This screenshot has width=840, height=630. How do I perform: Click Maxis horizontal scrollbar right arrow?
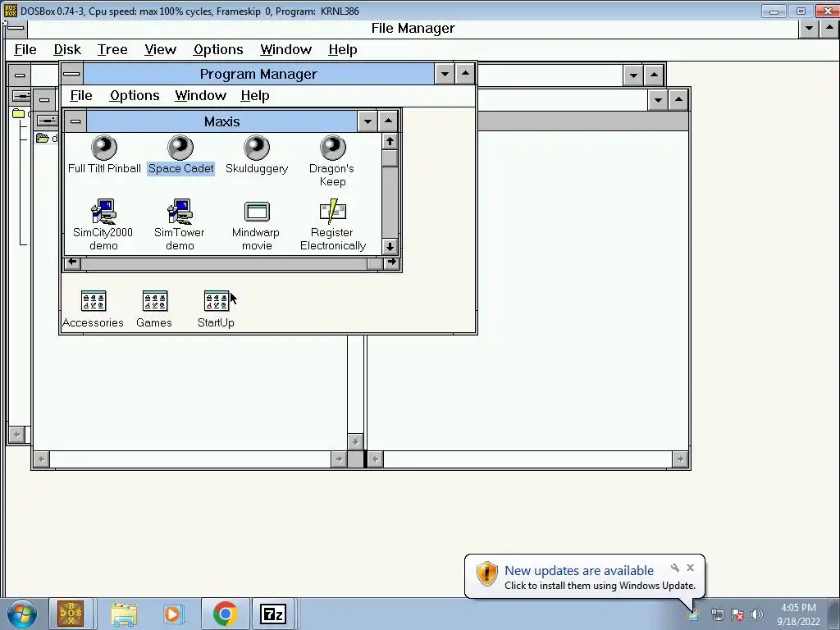(x=391, y=262)
